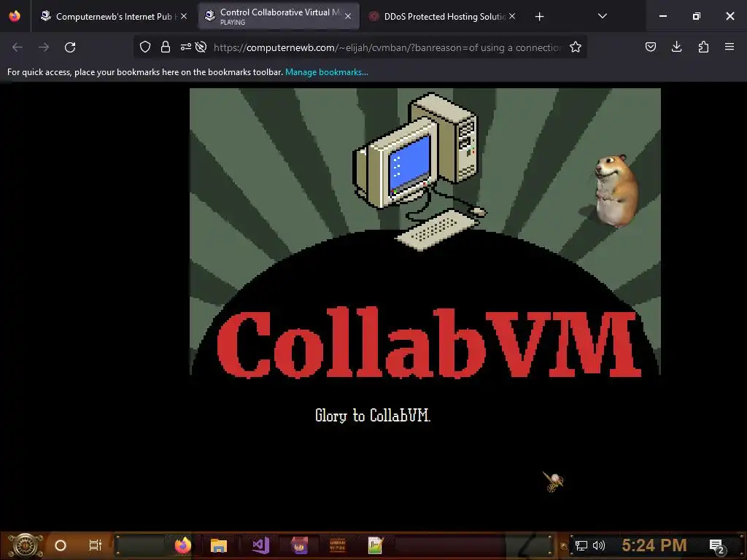Open the Extensions menu
Screen dimensions: 747x560
[x=703, y=47]
